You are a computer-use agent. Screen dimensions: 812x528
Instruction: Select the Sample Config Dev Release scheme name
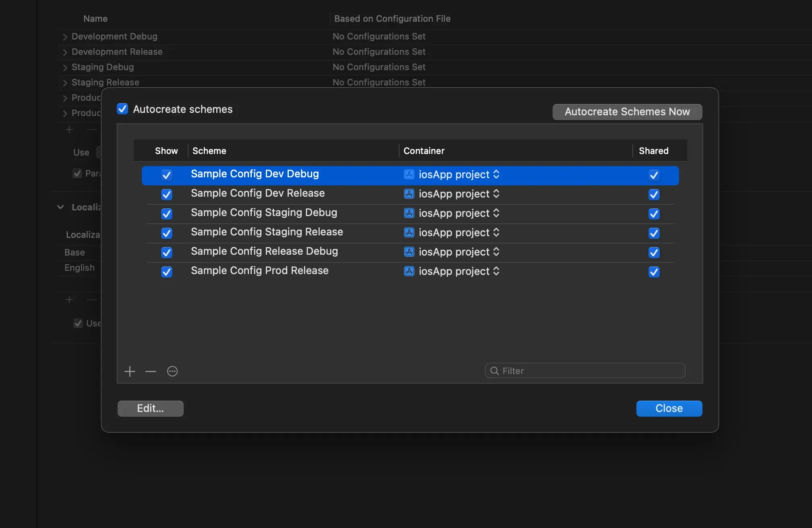pos(258,193)
